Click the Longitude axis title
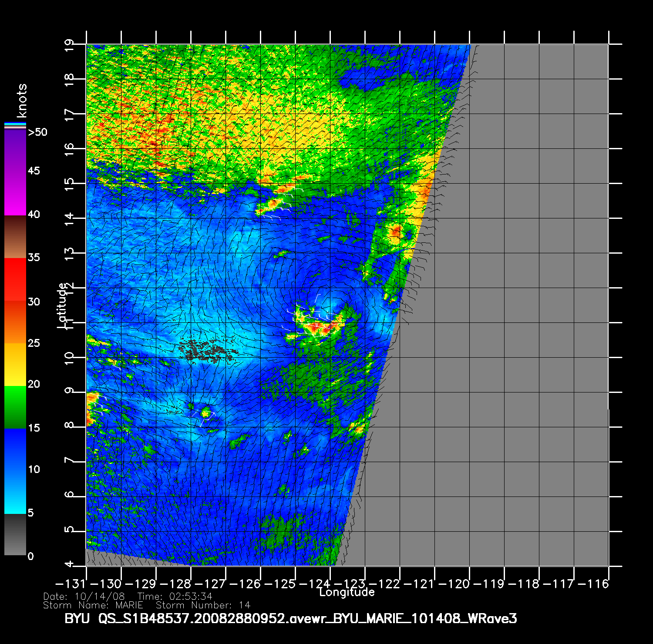This screenshot has width=653, height=644. [347, 592]
